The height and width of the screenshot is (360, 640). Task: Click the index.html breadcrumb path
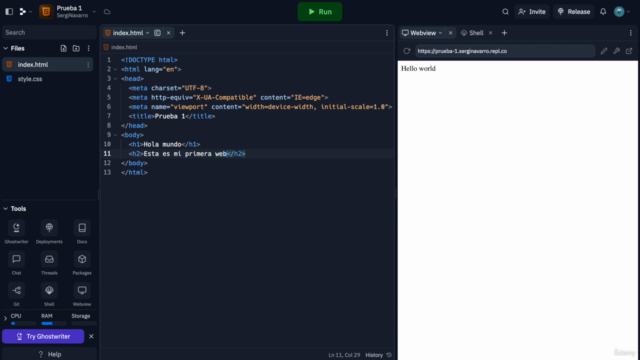pyautogui.click(x=124, y=47)
